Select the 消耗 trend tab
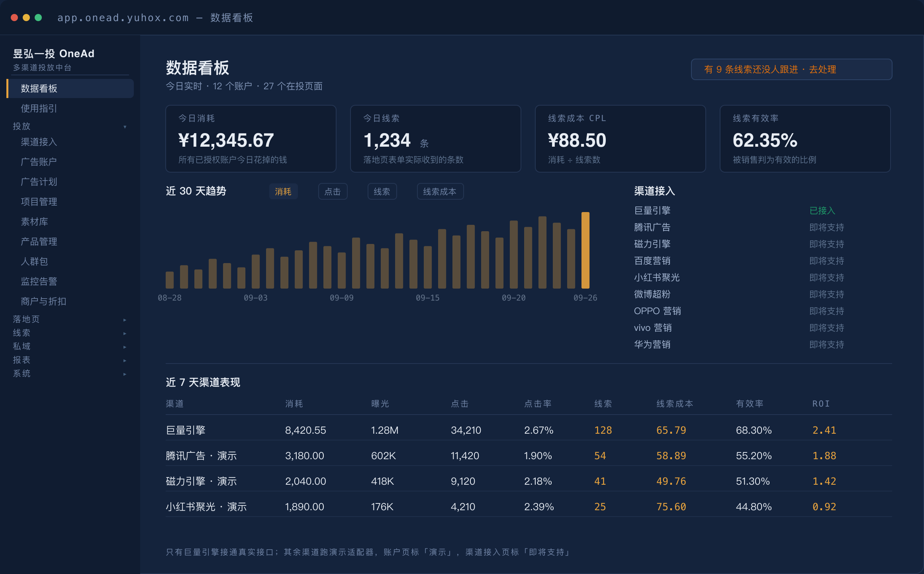This screenshot has width=924, height=574. pos(283,191)
